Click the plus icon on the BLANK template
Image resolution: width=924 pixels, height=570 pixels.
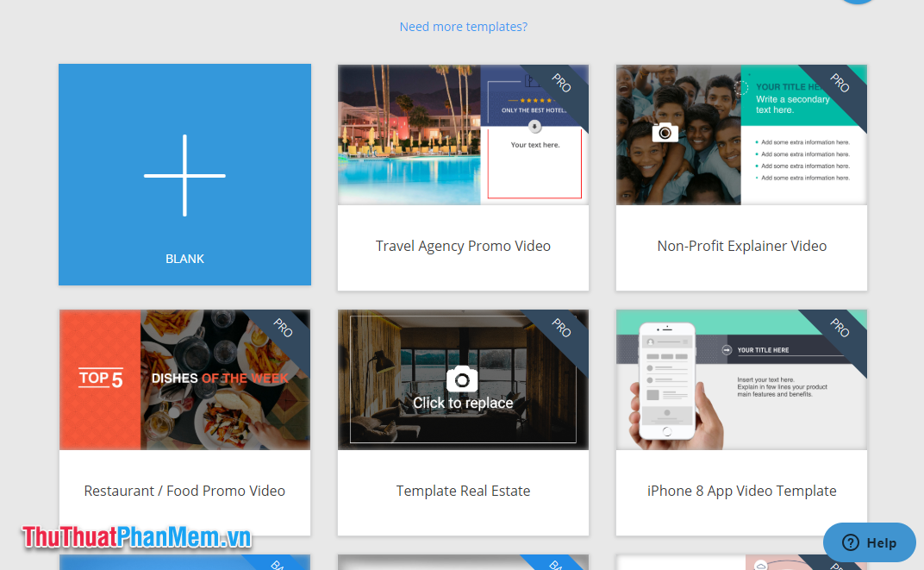tap(184, 174)
